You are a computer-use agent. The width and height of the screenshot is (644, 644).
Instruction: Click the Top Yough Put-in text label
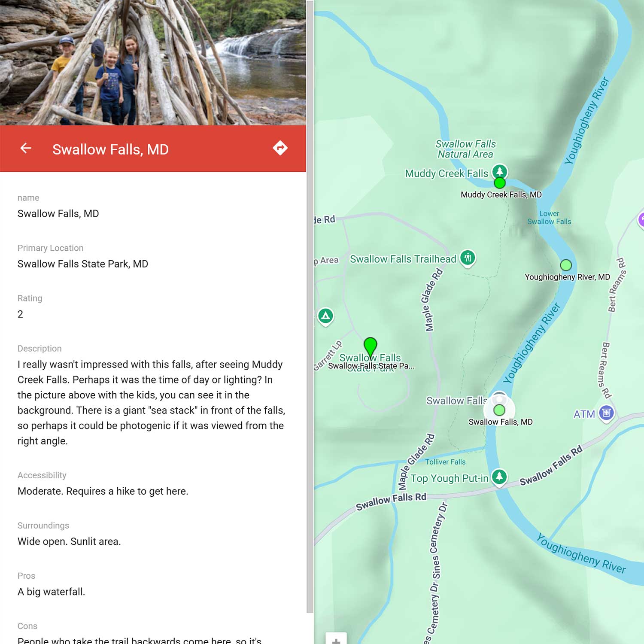(x=449, y=478)
